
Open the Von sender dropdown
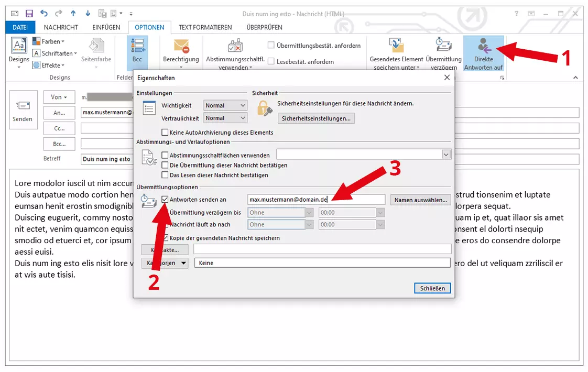(x=59, y=97)
